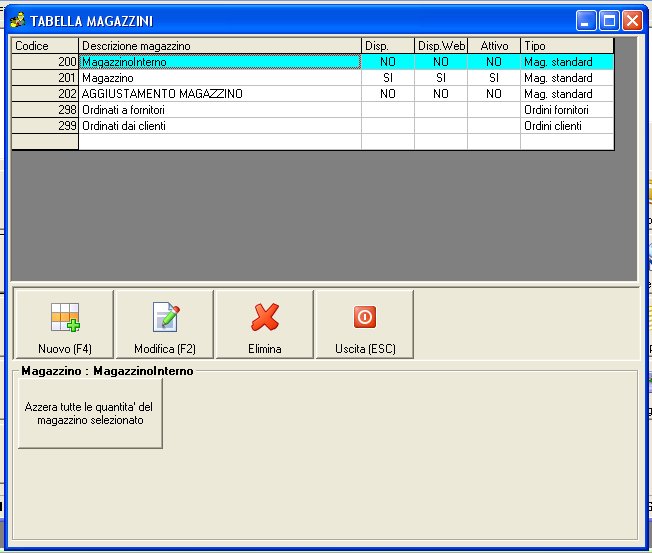Image resolution: width=652 pixels, height=553 pixels.
Task: Click the Nuovo (F4) table-plus icon
Action: click(65, 317)
